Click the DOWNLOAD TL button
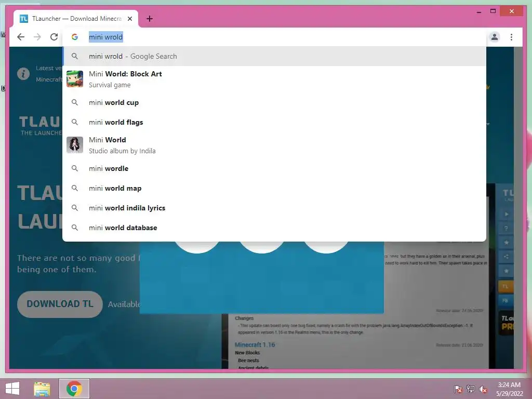 (60, 304)
